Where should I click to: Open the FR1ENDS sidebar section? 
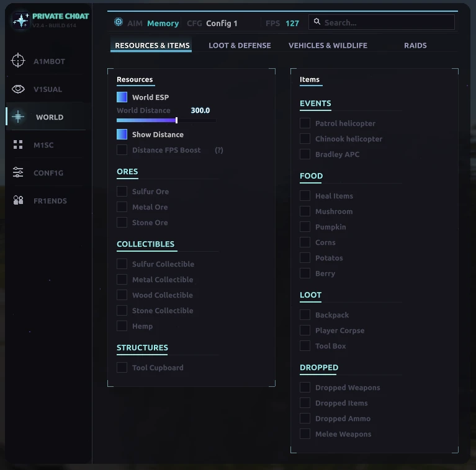click(x=48, y=201)
